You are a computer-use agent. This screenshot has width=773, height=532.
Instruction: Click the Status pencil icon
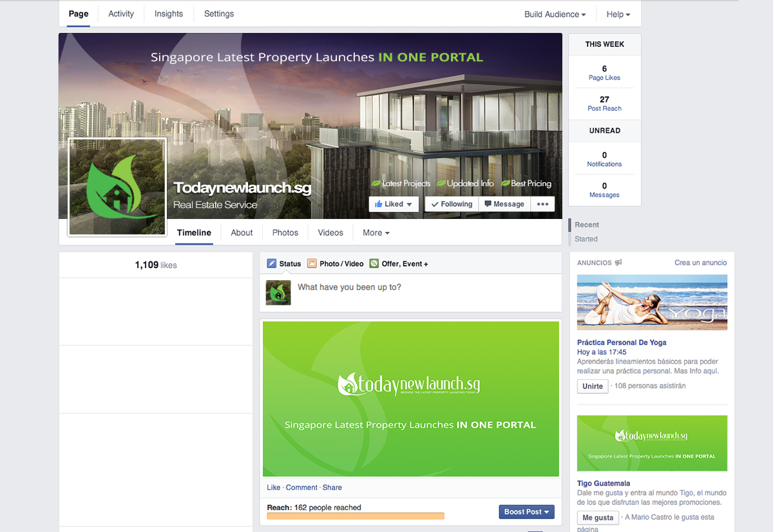click(272, 263)
